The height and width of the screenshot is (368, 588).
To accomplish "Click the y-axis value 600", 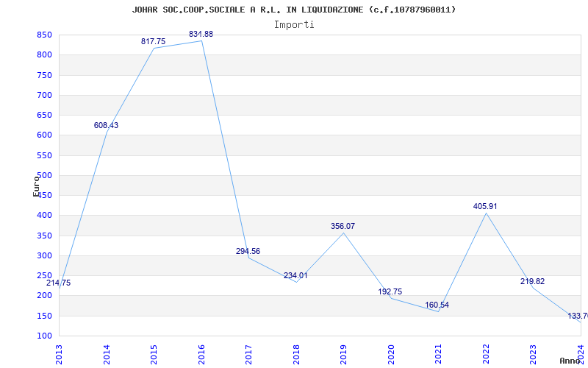I will (44, 135).
